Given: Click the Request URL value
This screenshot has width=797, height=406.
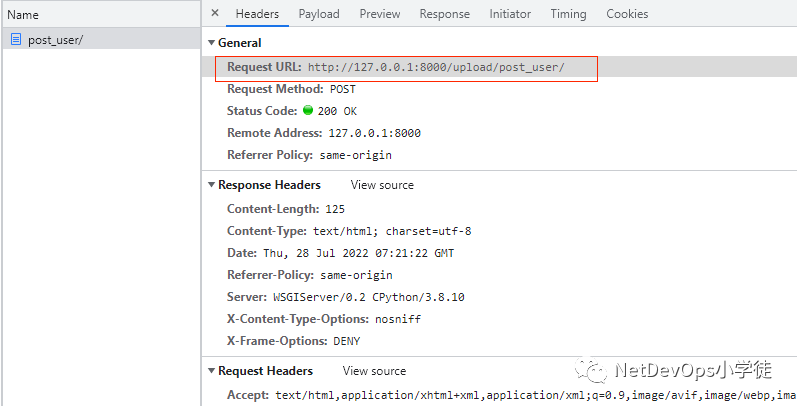Looking at the screenshot, I should pyautogui.click(x=436, y=67).
